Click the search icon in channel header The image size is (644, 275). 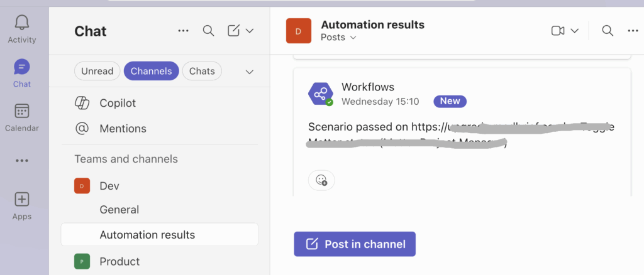tap(608, 31)
